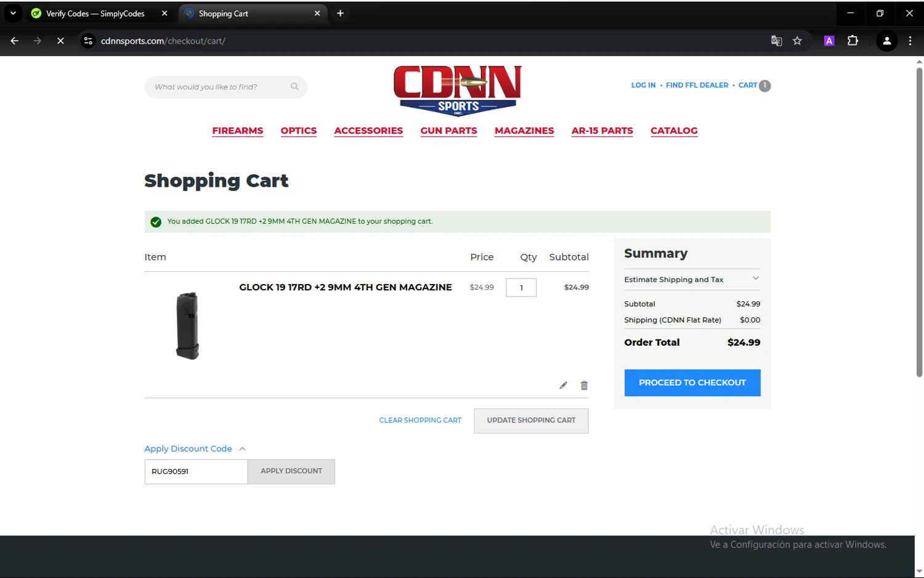Remove item using trash icon
Screen dimensions: 924x578
584,386
